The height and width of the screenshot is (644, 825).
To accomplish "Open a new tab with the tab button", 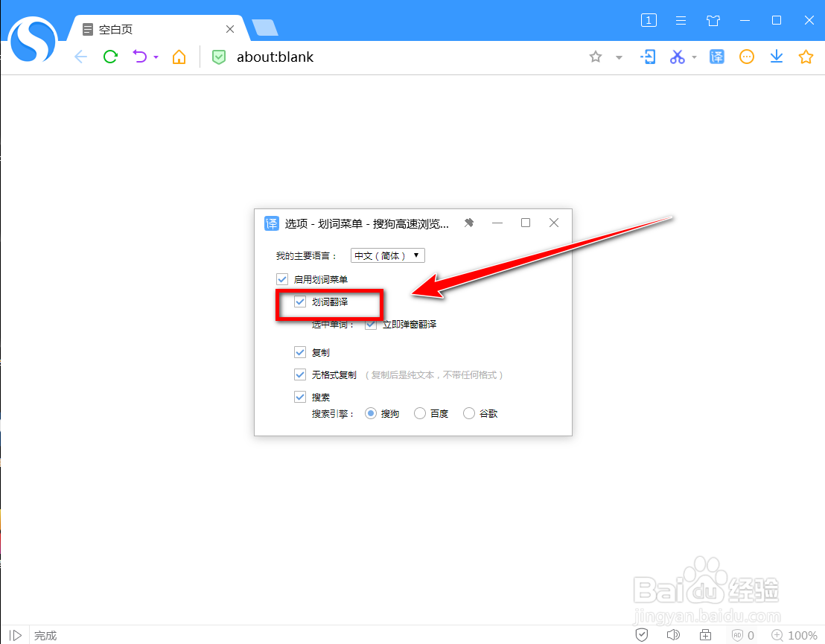I will 264,28.
